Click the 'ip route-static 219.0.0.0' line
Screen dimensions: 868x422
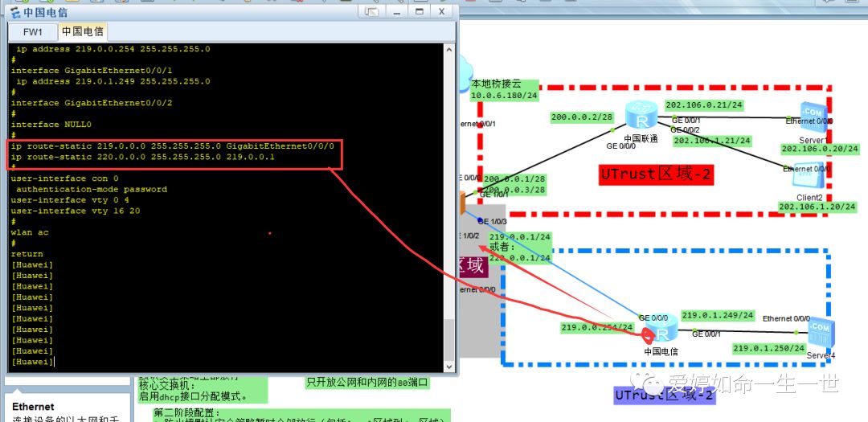(x=172, y=146)
